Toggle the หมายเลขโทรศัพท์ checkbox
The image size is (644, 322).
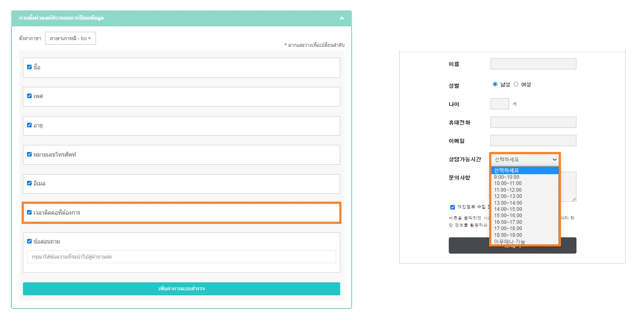[29, 154]
